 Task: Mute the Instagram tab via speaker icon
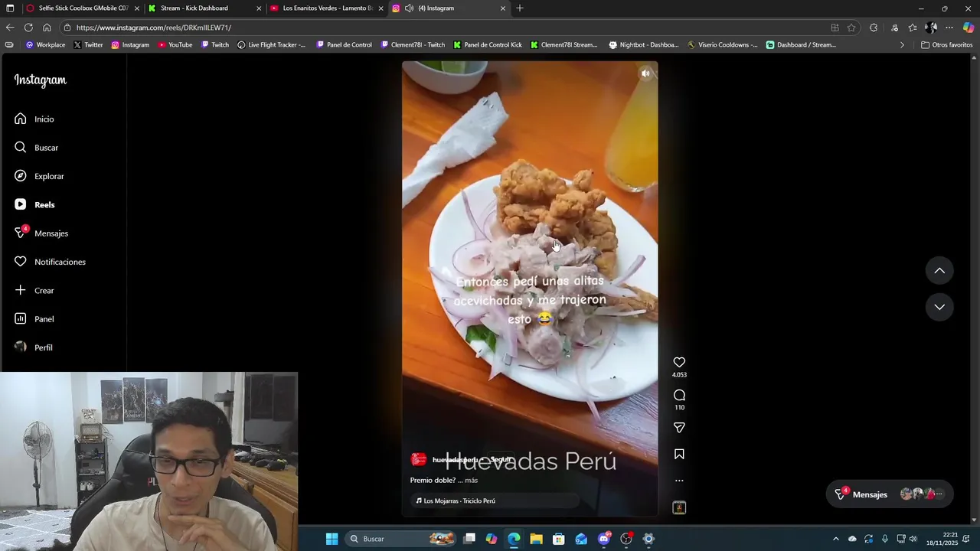(409, 8)
